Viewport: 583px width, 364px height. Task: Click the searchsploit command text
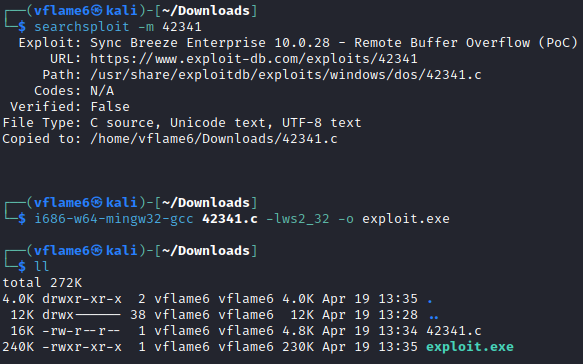(x=82, y=27)
